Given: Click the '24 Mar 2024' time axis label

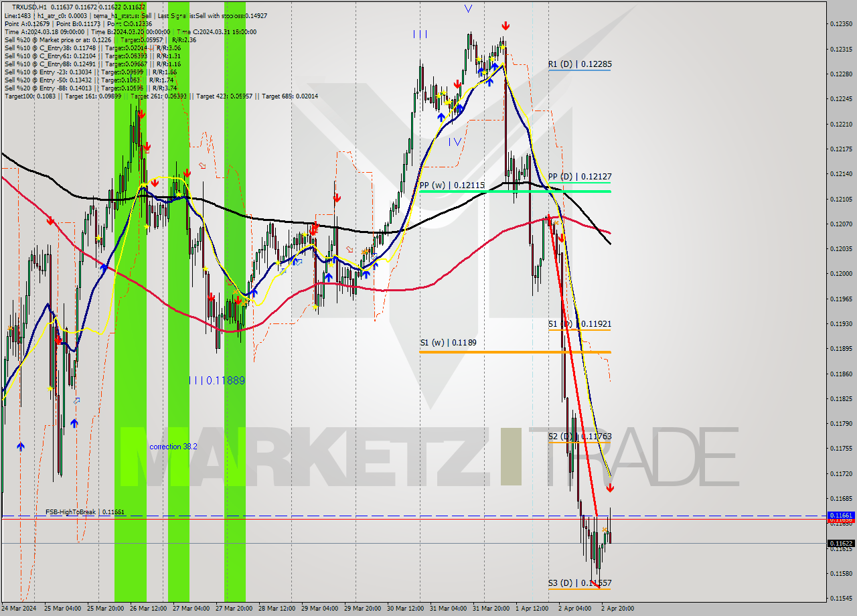Looking at the screenshot, I should tap(19, 609).
